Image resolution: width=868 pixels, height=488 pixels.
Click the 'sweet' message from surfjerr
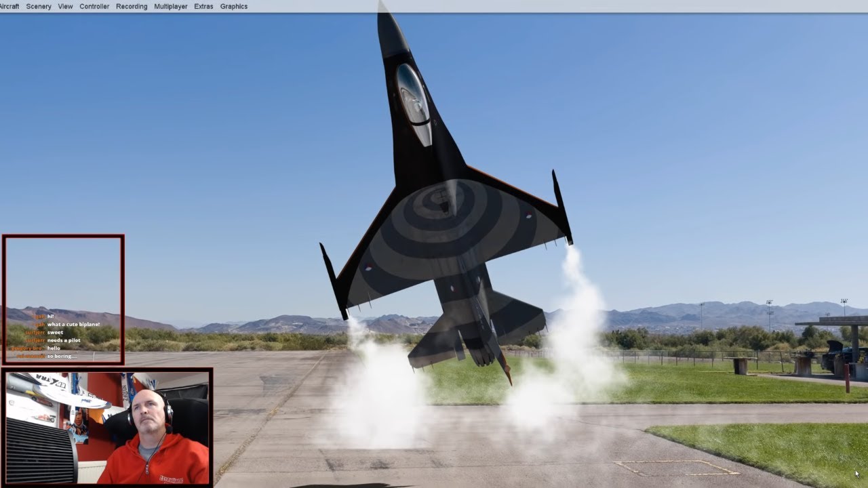click(55, 332)
